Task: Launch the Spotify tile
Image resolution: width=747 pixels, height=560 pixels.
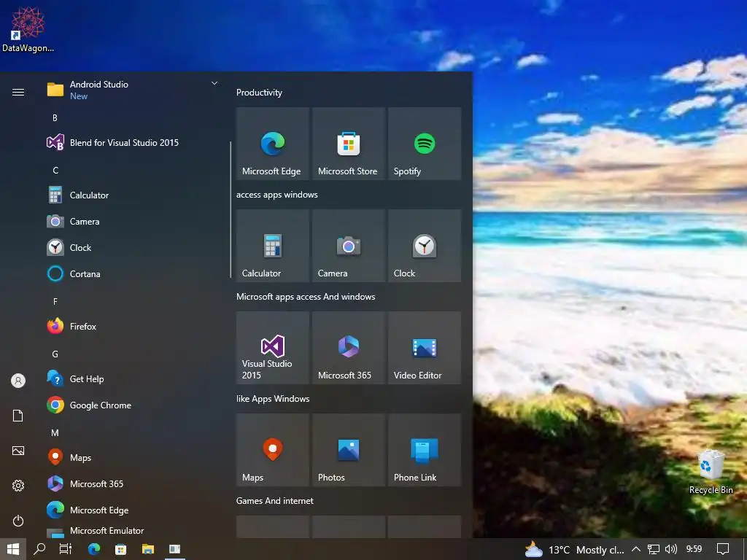Action: coord(424,144)
